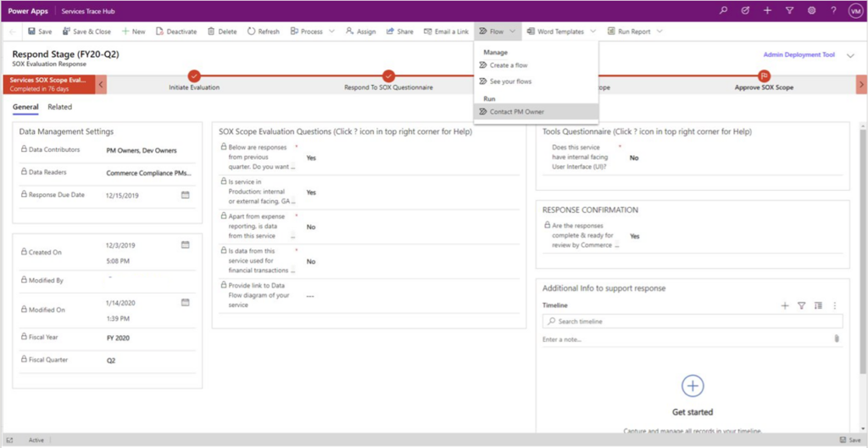Open the Modified On calendar picker
Screen dimensions: 868x448
[x=186, y=302]
